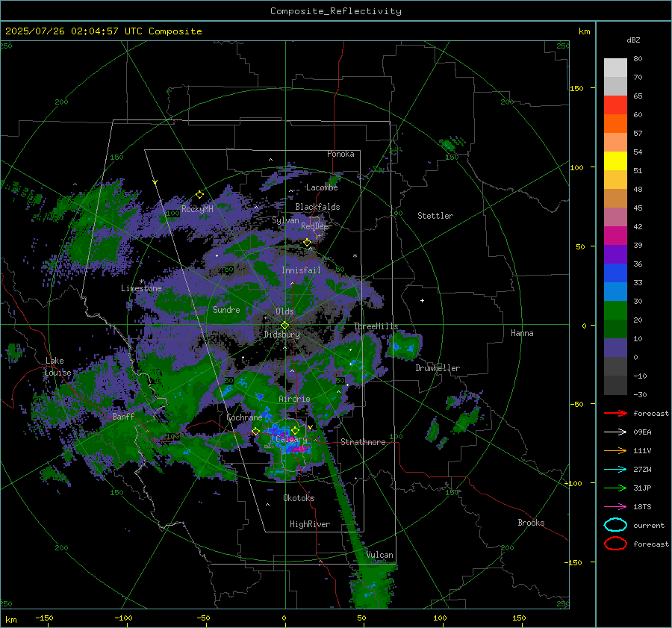Viewport: 672px width, 628px height.
Task: Click the ThreeHills town label
Action: [x=376, y=326]
